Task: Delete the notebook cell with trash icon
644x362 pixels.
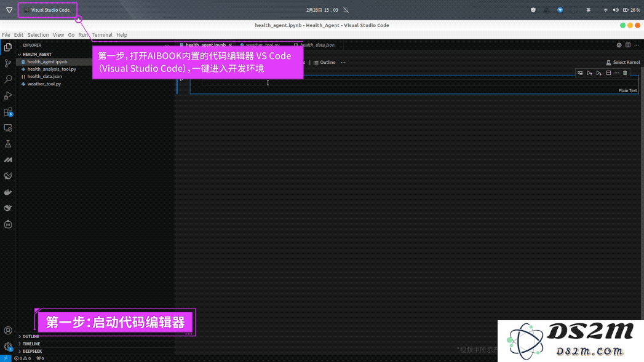Action: pos(625,73)
